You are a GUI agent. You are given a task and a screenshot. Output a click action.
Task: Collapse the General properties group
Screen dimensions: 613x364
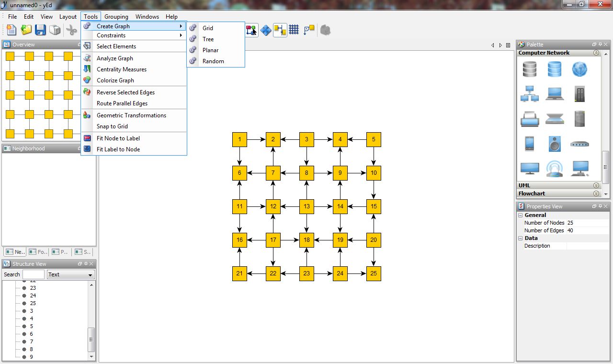click(521, 215)
